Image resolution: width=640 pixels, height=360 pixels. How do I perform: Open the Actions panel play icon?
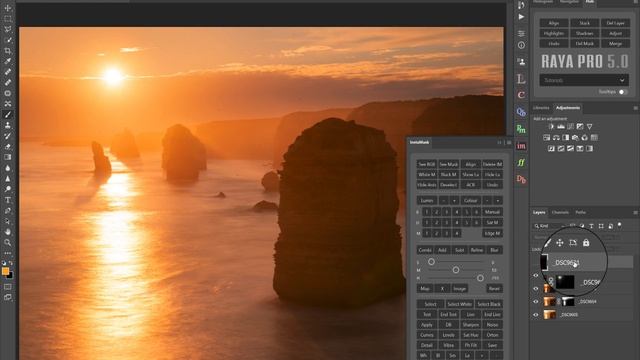pos(521,17)
